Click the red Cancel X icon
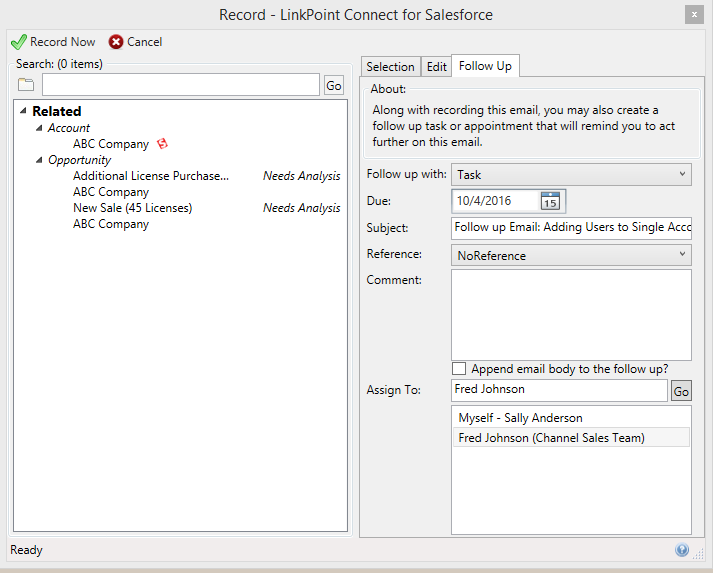The height and width of the screenshot is (573, 713). pyautogui.click(x=115, y=42)
